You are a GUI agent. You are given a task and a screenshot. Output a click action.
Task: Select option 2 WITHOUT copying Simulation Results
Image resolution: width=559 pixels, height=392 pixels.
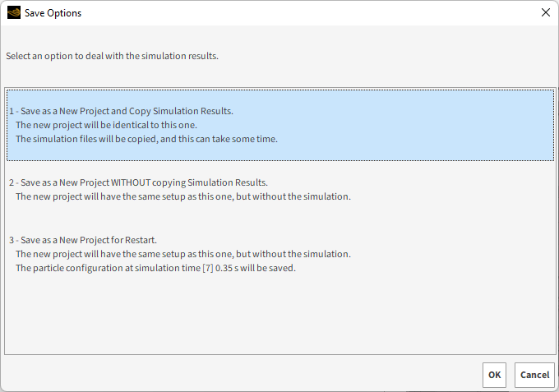pos(280,190)
